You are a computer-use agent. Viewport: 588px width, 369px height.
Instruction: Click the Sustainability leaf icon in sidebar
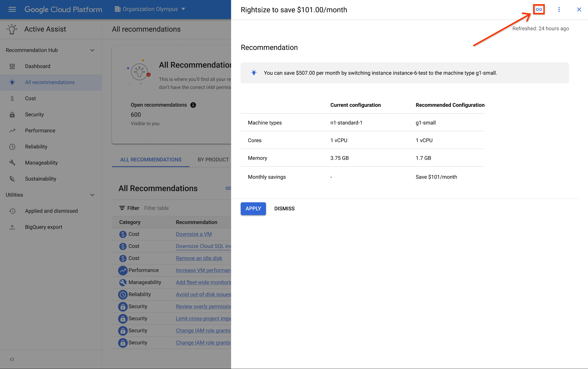click(x=12, y=179)
